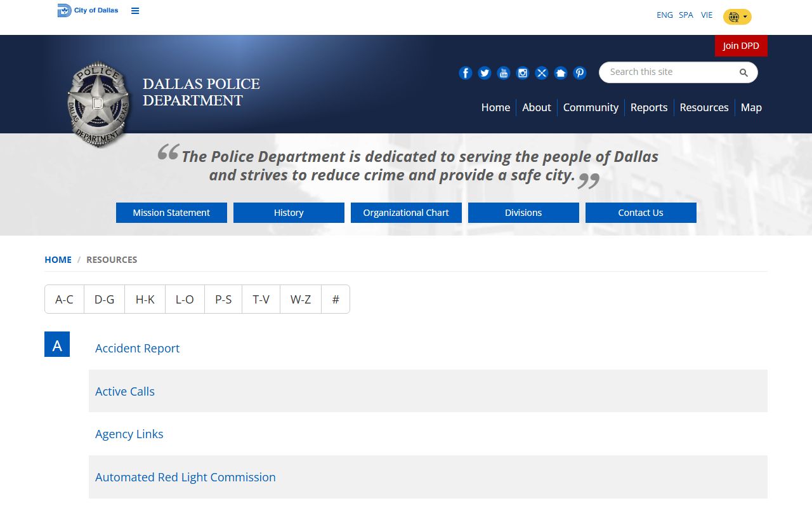Select the D-G alphabet tab

pyautogui.click(x=105, y=299)
